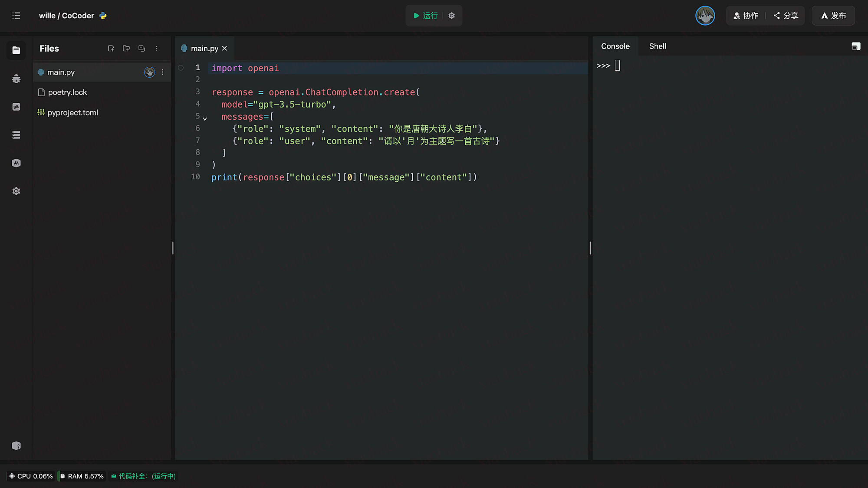This screenshot has height=488, width=868.
Task: Switch to the Shell tab
Action: pos(657,46)
